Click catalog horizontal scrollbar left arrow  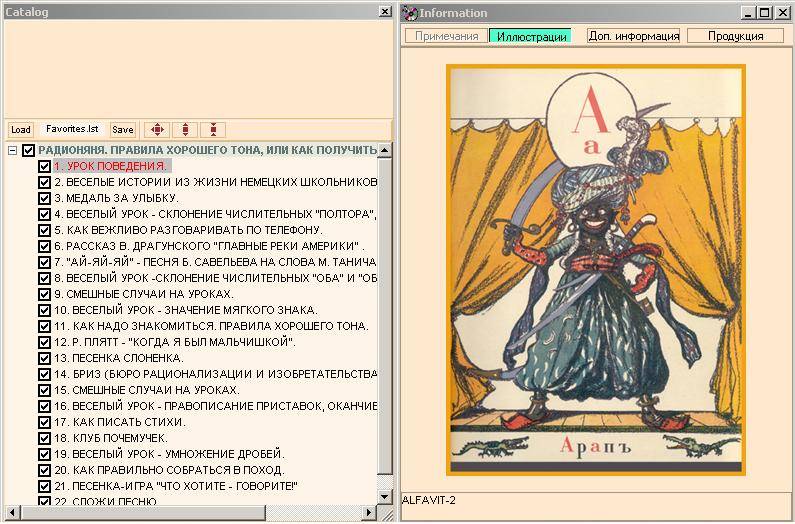pos(12,513)
